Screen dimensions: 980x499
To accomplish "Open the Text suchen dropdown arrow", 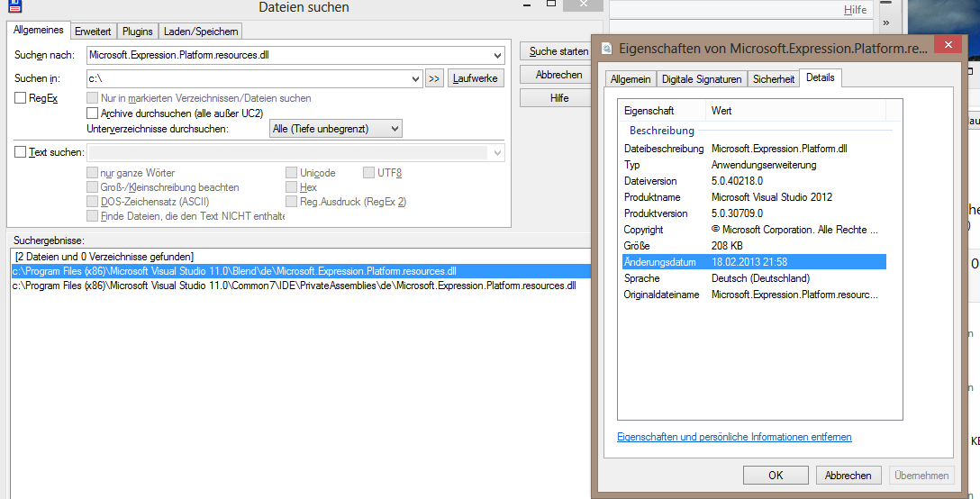I will pyautogui.click(x=497, y=152).
